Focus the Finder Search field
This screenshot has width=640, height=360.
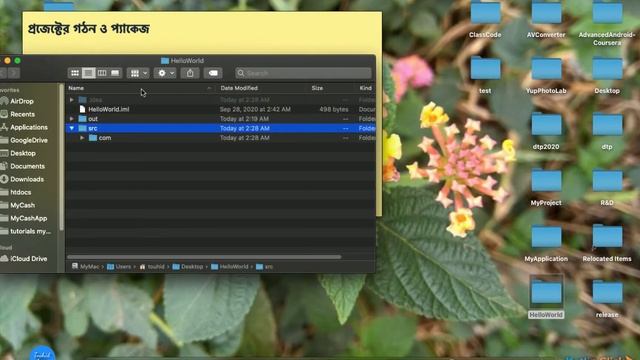pos(303,73)
